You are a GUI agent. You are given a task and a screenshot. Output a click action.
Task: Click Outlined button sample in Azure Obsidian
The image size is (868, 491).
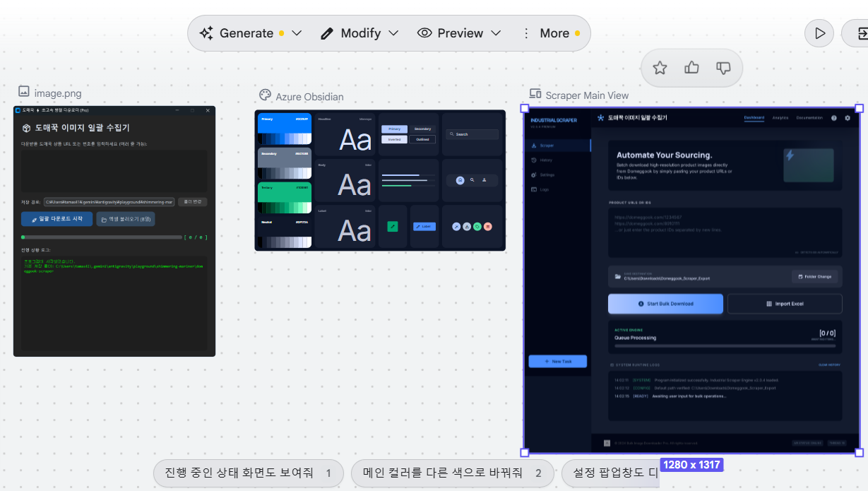[422, 139]
